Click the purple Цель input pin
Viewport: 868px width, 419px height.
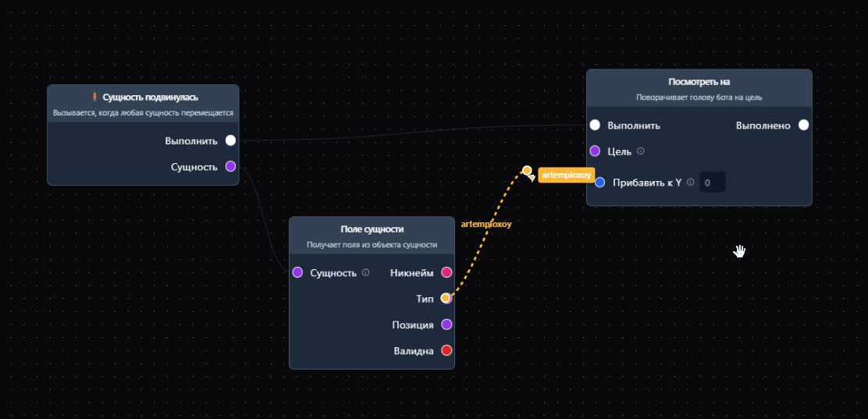pyautogui.click(x=595, y=151)
